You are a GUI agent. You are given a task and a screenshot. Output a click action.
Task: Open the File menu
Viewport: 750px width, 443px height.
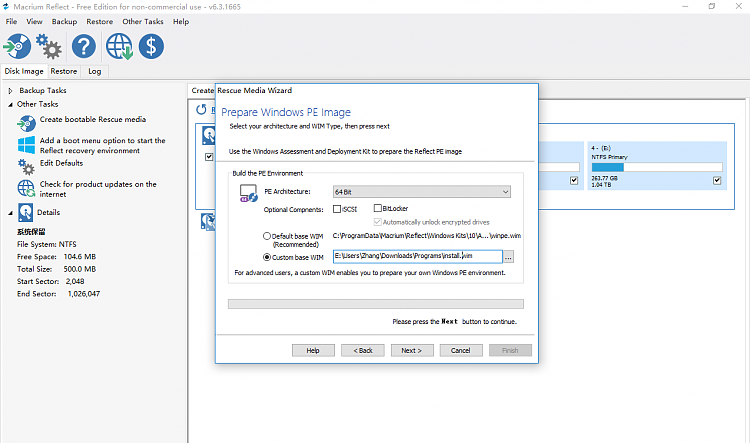tap(11, 22)
